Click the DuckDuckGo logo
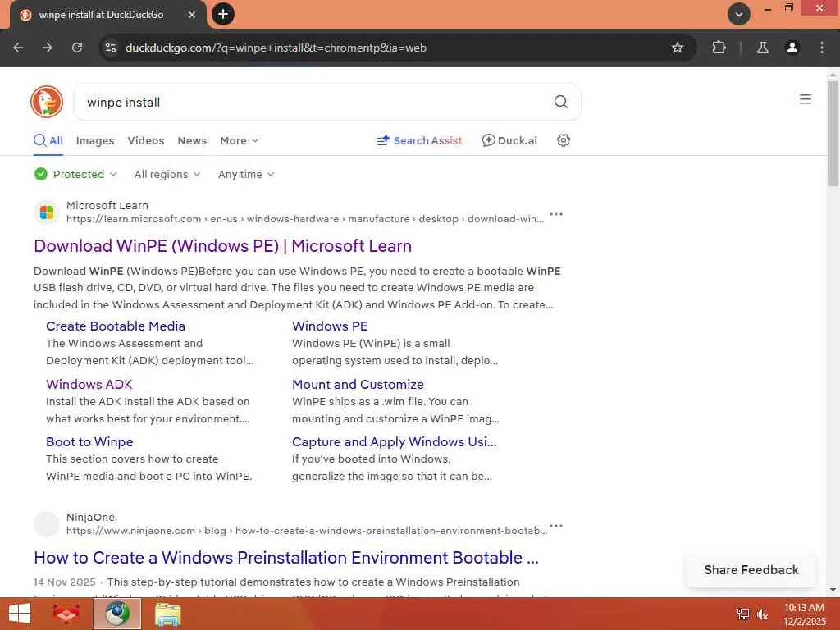The image size is (840, 630). coord(47,102)
